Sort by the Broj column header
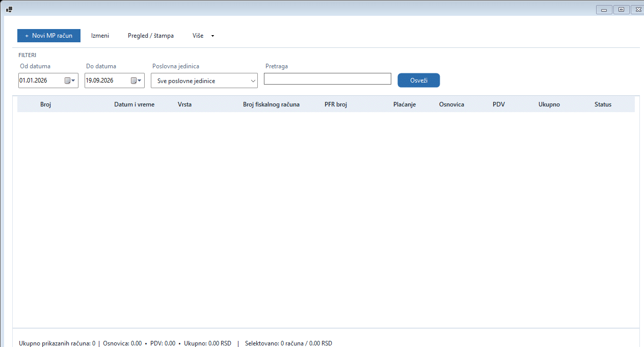This screenshot has width=644, height=347. point(46,104)
